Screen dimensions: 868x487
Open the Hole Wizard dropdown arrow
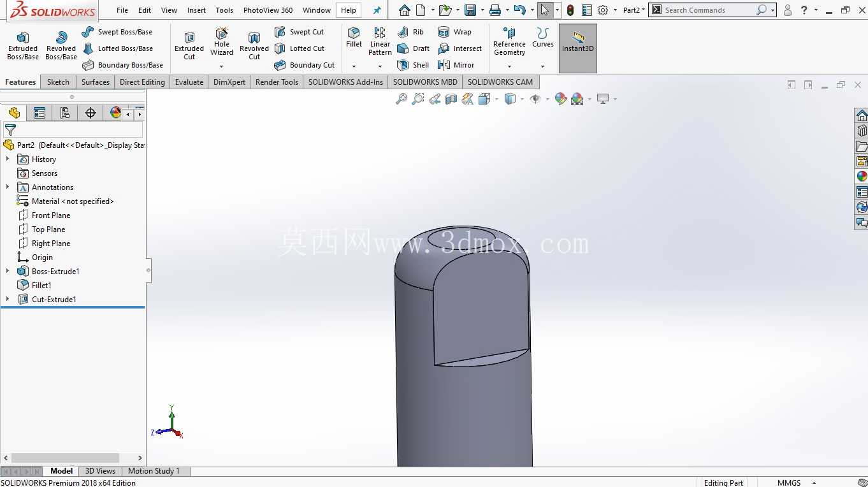[222, 66]
